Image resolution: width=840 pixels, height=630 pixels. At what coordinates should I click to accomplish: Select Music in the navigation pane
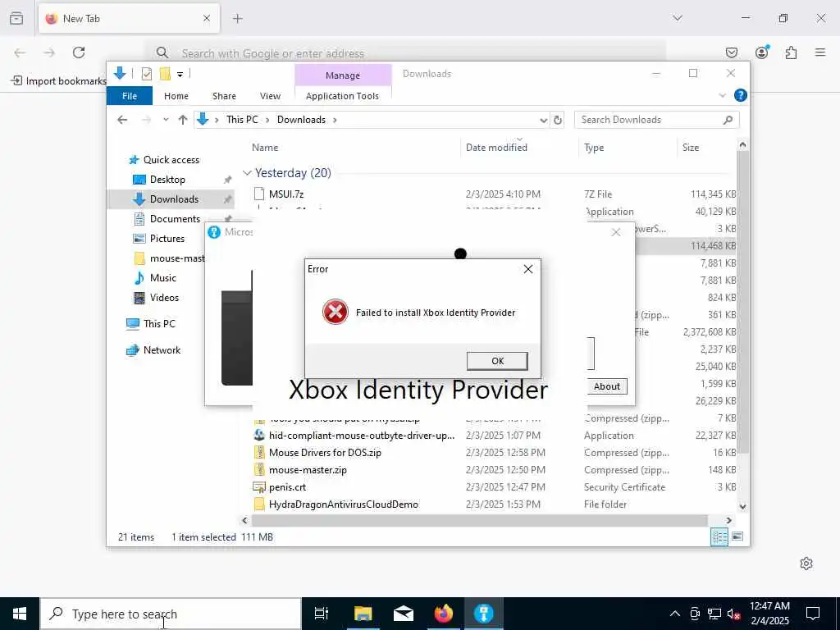pyautogui.click(x=163, y=278)
